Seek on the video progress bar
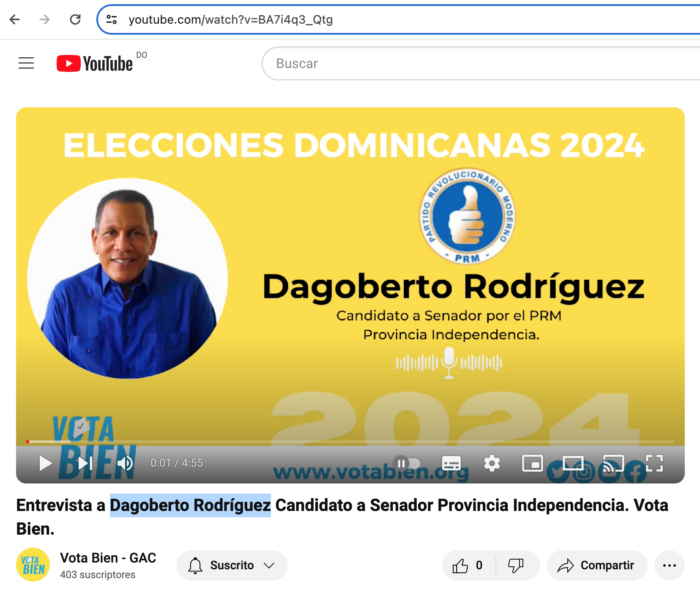This screenshot has width=700, height=590. pyautogui.click(x=350, y=442)
